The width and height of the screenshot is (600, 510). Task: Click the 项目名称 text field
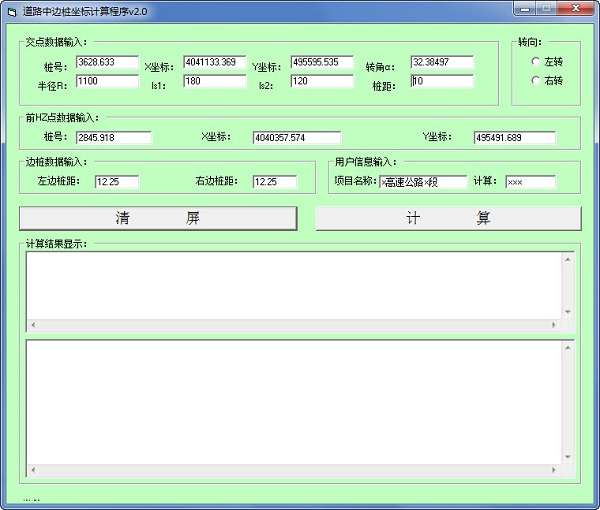[x=422, y=182]
